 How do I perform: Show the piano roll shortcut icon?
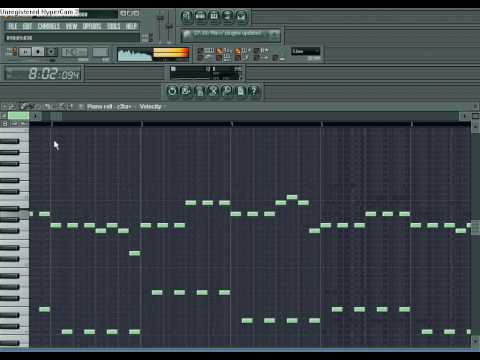point(214,16)
